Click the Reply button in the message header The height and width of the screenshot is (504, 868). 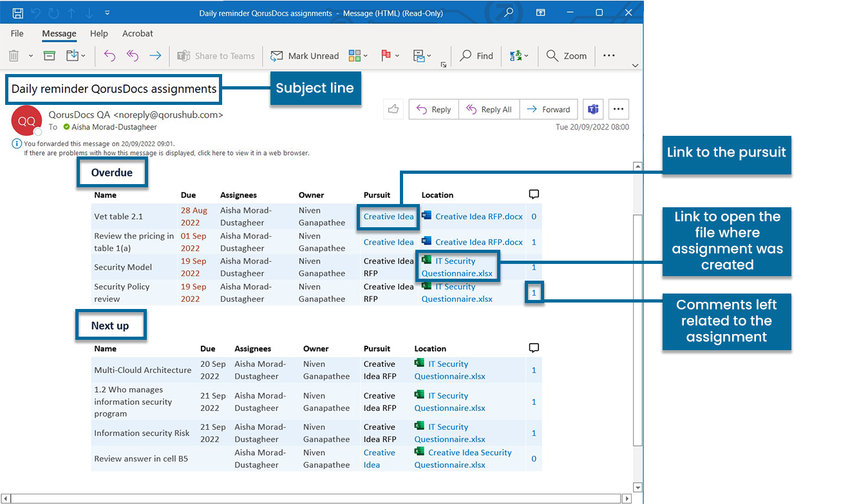click(434, 109)
